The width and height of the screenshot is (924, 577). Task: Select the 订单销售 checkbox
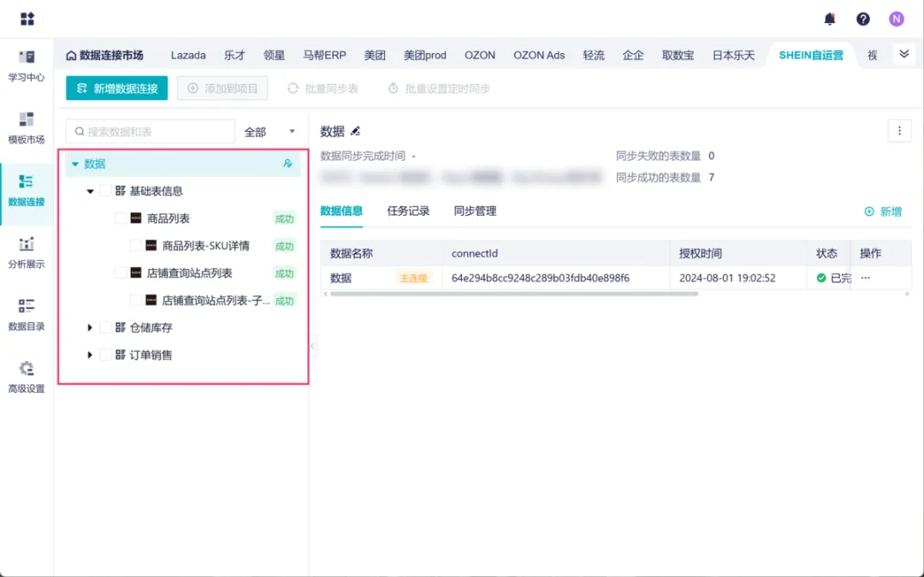click(105, 354)
